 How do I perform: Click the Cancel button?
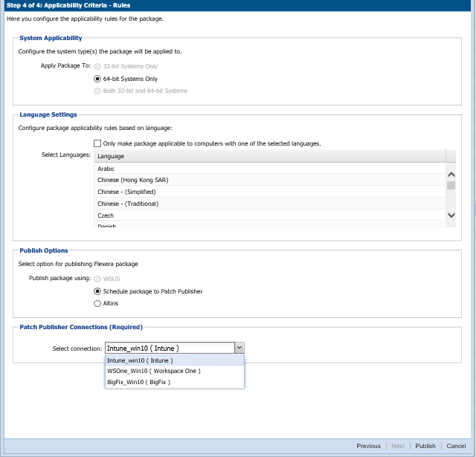click(456, 446)
